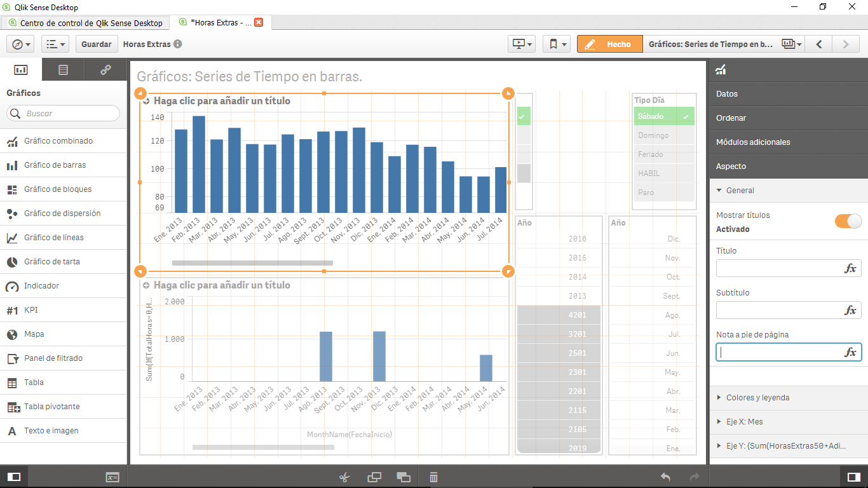The width and height of the screenshot is (868, 488).
Task: Select the KPI item
Action: point(64,310)
